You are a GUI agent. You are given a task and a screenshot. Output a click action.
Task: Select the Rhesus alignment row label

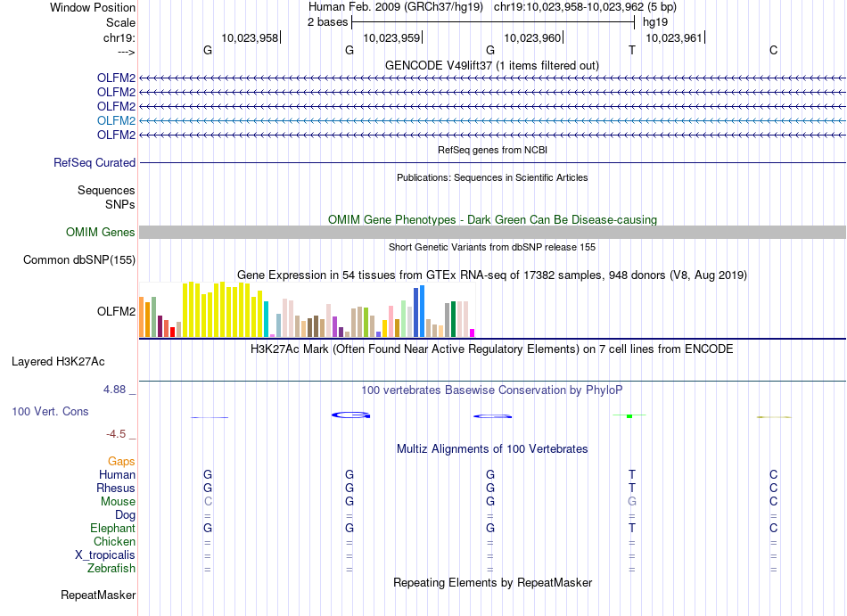[116, 488]
